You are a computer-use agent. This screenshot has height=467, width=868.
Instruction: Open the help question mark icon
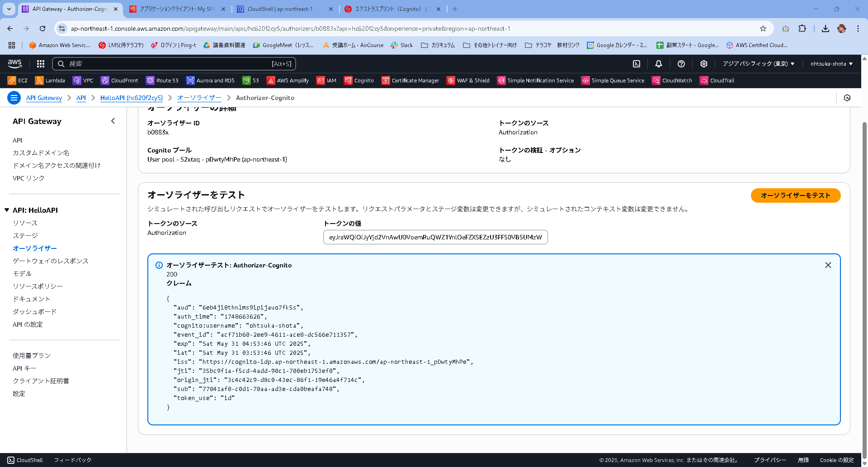681,64
